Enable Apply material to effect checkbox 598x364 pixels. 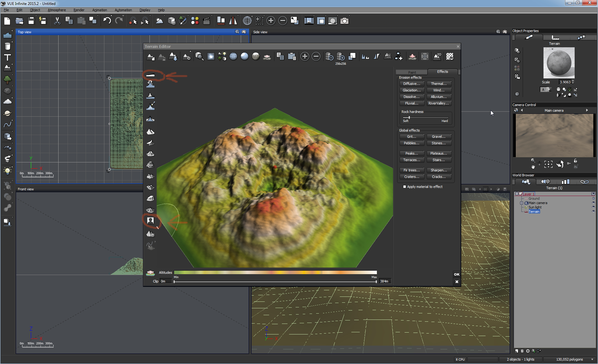pos(405,187)
